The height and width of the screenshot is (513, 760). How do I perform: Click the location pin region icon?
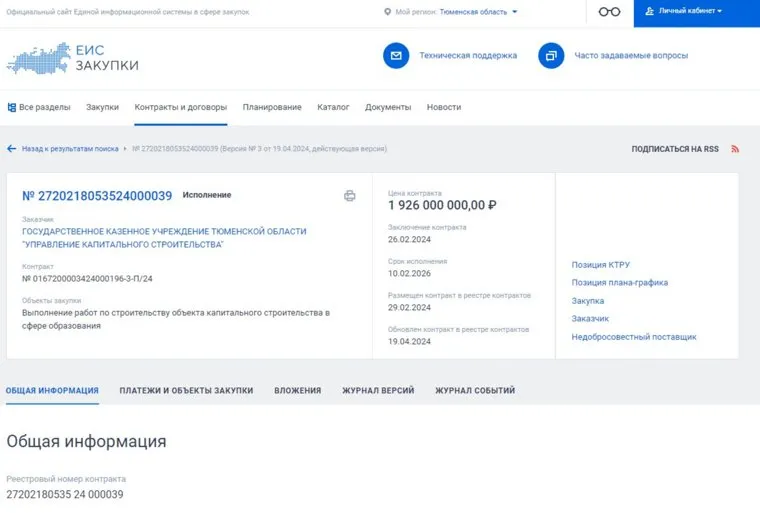(x=388, y=12)
